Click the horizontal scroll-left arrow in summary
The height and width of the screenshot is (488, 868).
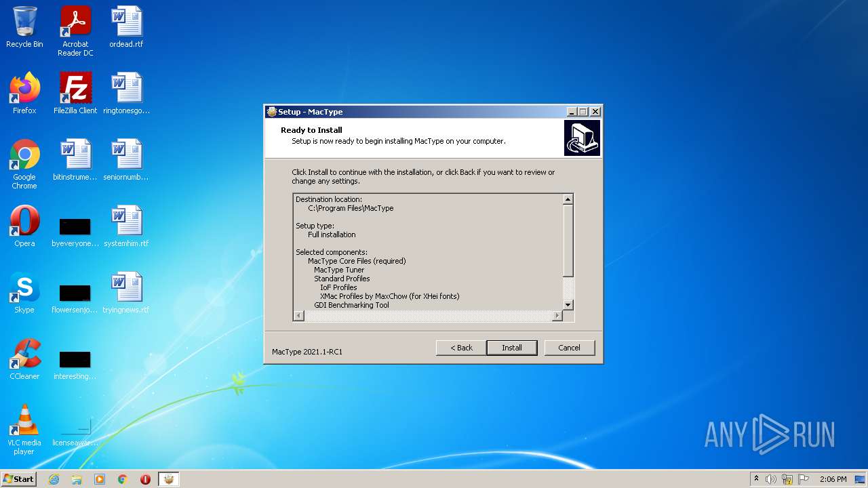click(x=298, y=315)
